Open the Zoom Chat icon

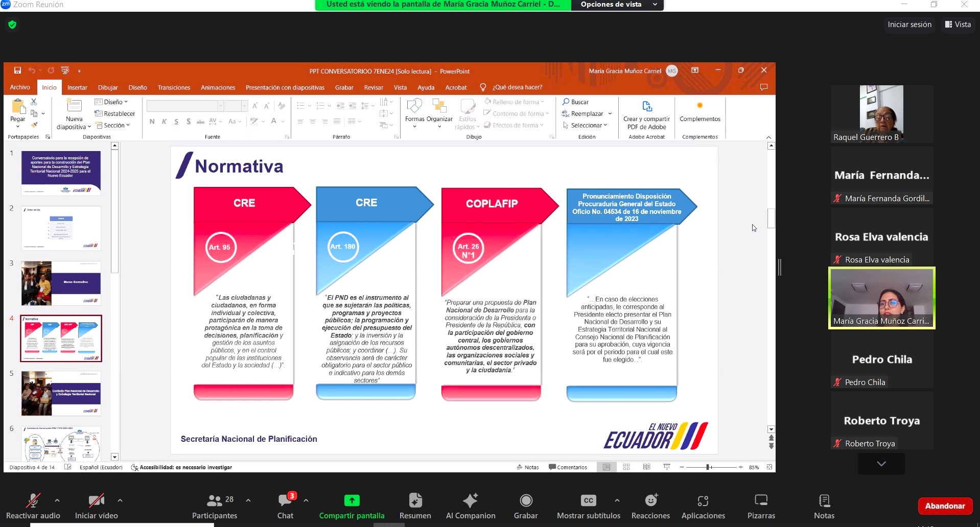[x=285, y=500]
